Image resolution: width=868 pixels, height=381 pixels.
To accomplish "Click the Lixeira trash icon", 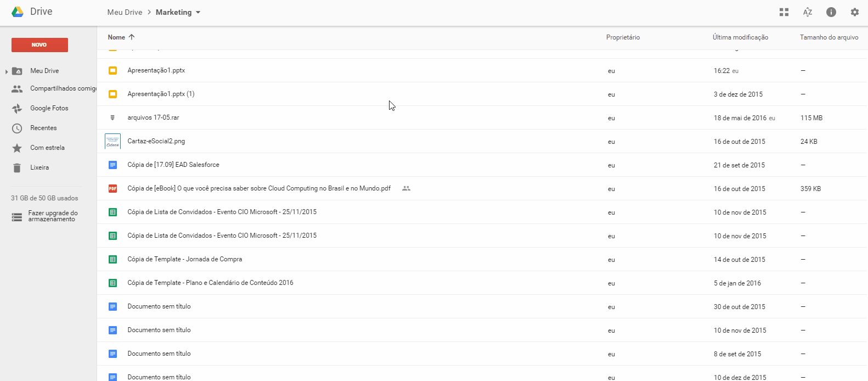I will 17,167.
